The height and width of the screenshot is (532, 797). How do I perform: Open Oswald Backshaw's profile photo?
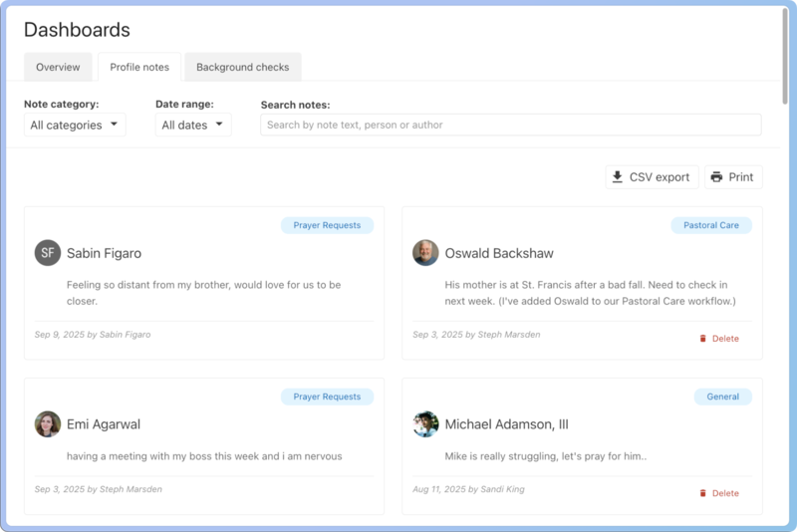tap(425, 252)
